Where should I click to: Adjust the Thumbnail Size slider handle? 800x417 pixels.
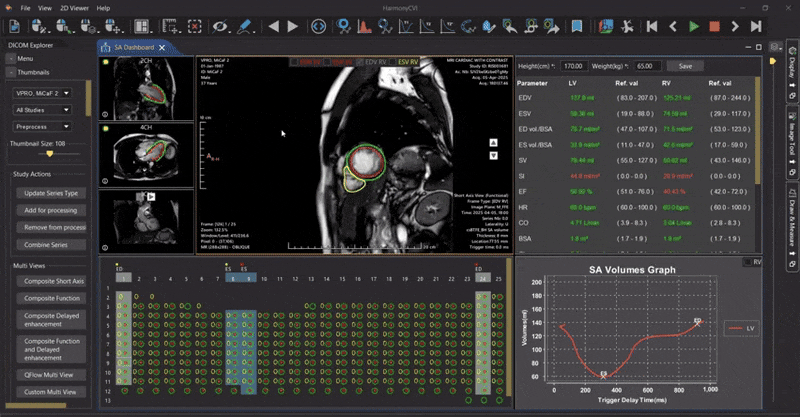(49, 153)
